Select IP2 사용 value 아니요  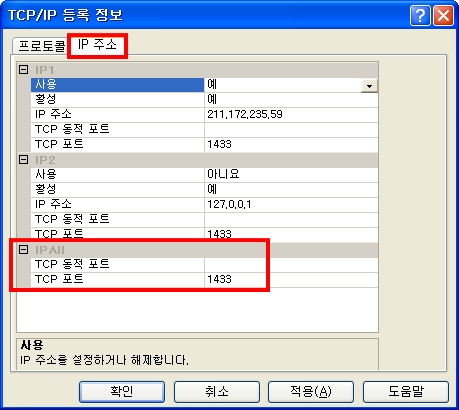(291, 174)
